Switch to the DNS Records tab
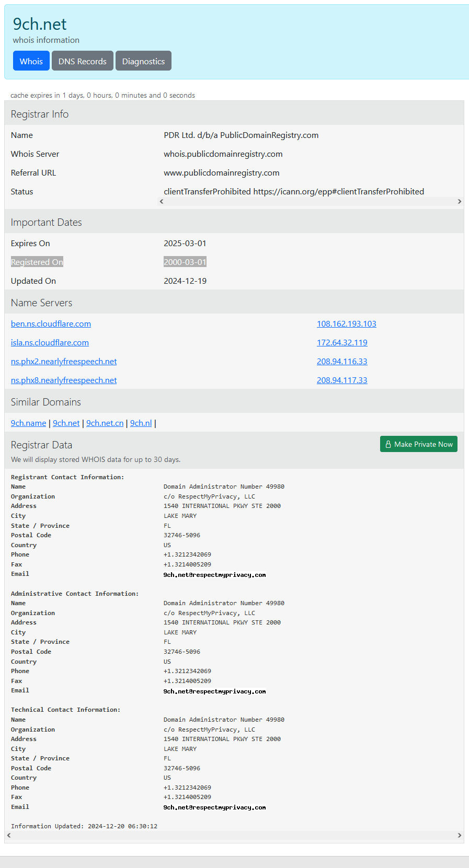The width and height of the screenshot is (469, 868). point(83,61)
